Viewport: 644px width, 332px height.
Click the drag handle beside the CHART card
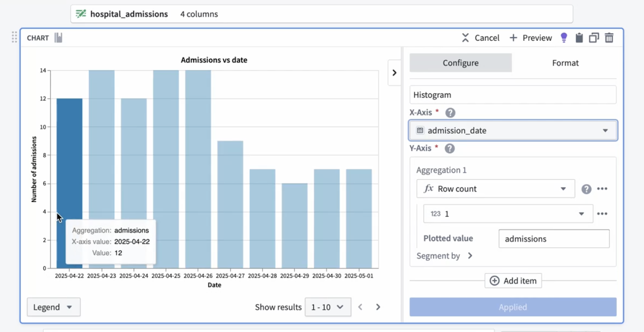point(14,37)
